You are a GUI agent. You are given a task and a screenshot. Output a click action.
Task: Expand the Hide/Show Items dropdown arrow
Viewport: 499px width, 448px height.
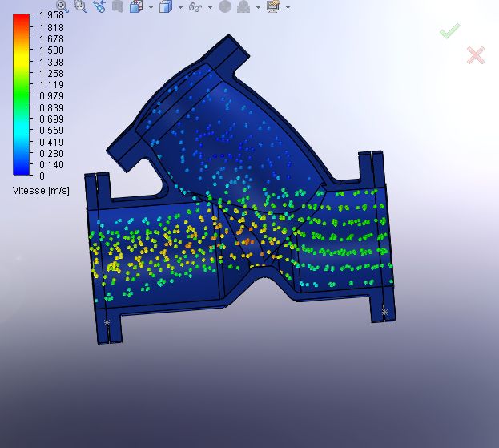pyautogui.click(x=210, y=7)
